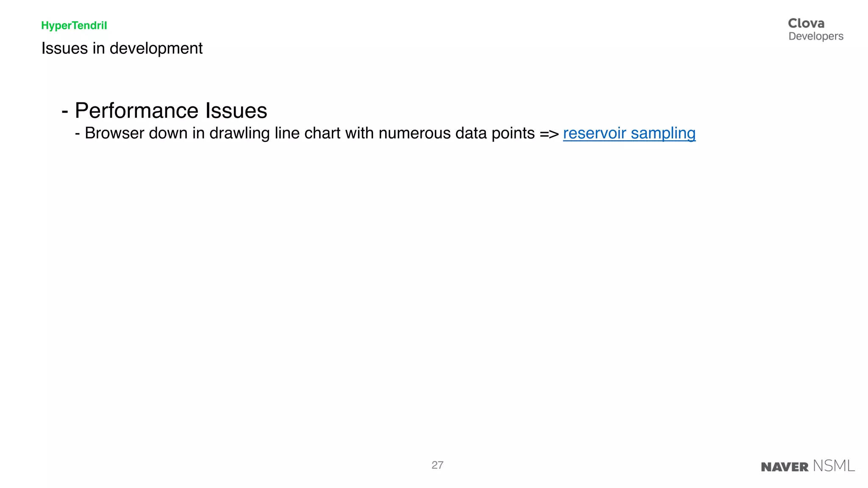The width and height of the screenshot is (868, 488).
Task: Click the word Performance in heading
Action: (x=136, y=111)
